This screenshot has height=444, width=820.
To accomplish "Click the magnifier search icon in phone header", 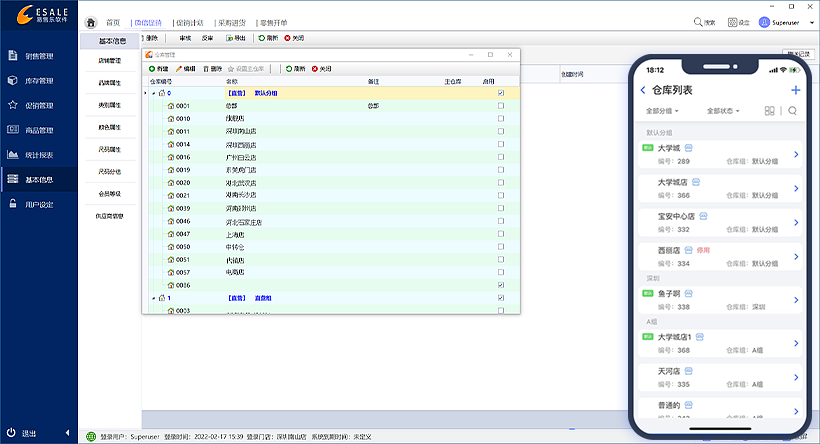I will pyautogui.click(x=792, y=111).
